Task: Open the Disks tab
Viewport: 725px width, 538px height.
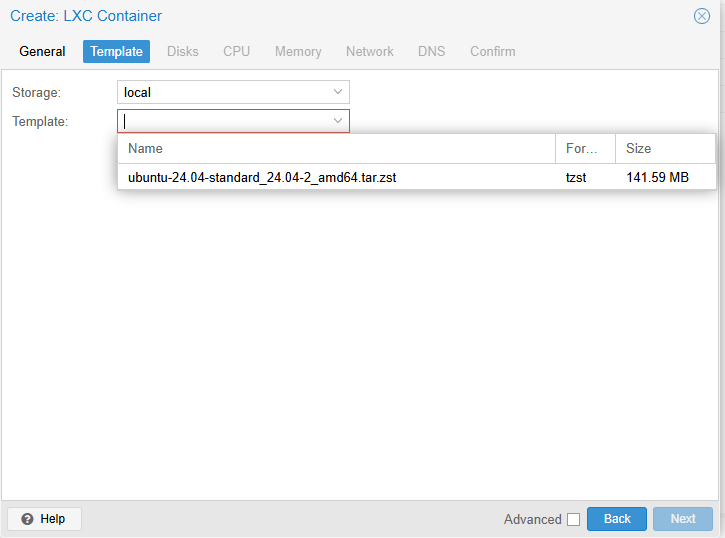Action: 183,51
